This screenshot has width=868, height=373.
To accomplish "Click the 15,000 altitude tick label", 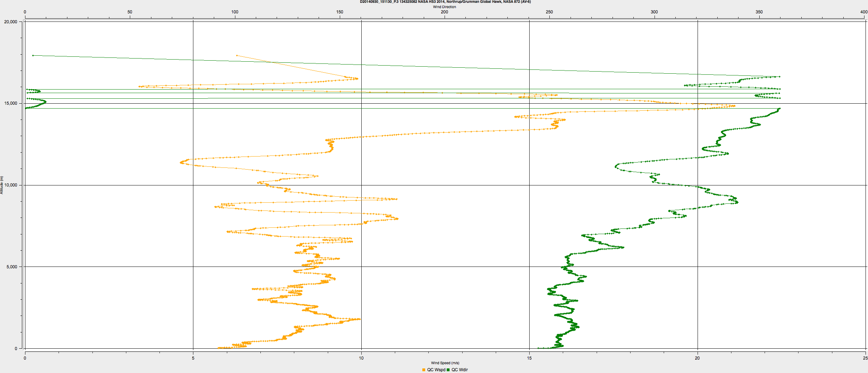I will click(x=11, y=103).
